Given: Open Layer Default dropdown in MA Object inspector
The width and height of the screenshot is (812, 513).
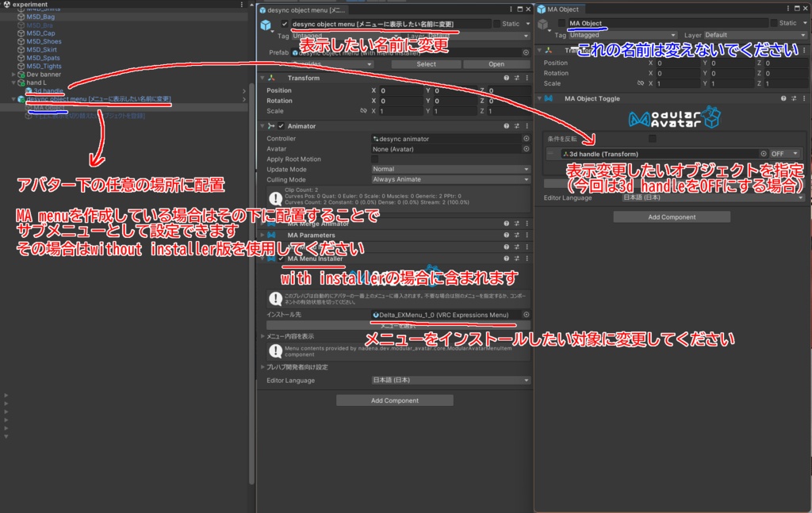Looking at the screenshot, I should click(755, 35).
